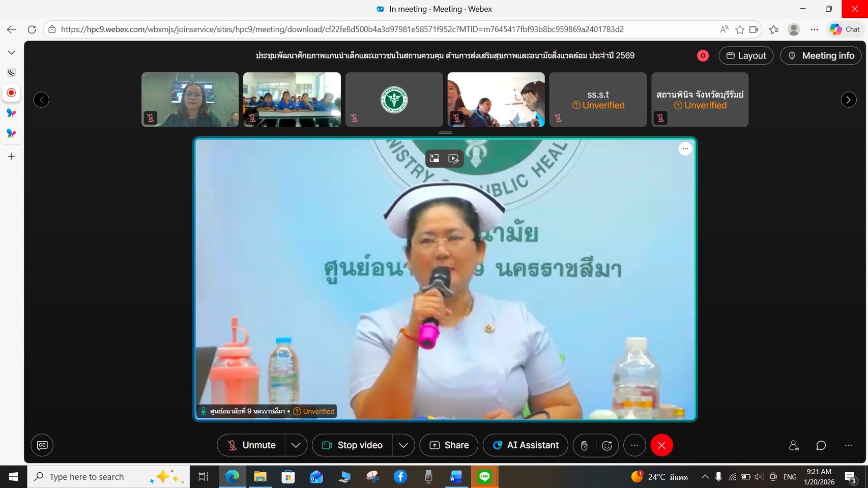
Task: Click the Share button
Action: (449, 445)
